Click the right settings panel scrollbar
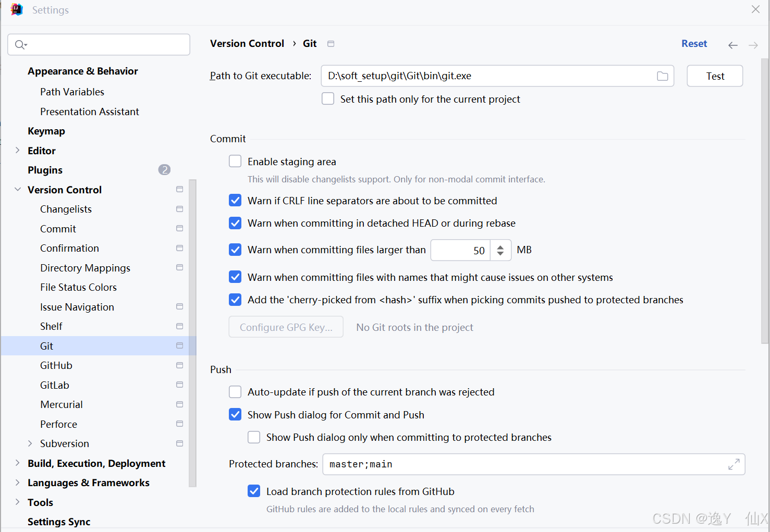Viewport: 770px width, 532px height. [765, 201]
